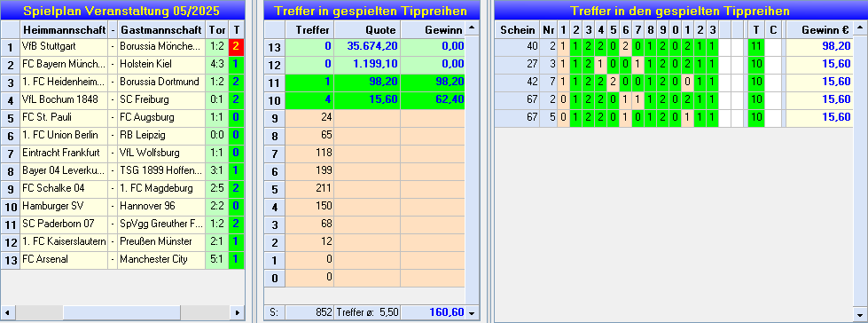Click the Quote column header
868x323 pixels.
[x=367, y=29]
